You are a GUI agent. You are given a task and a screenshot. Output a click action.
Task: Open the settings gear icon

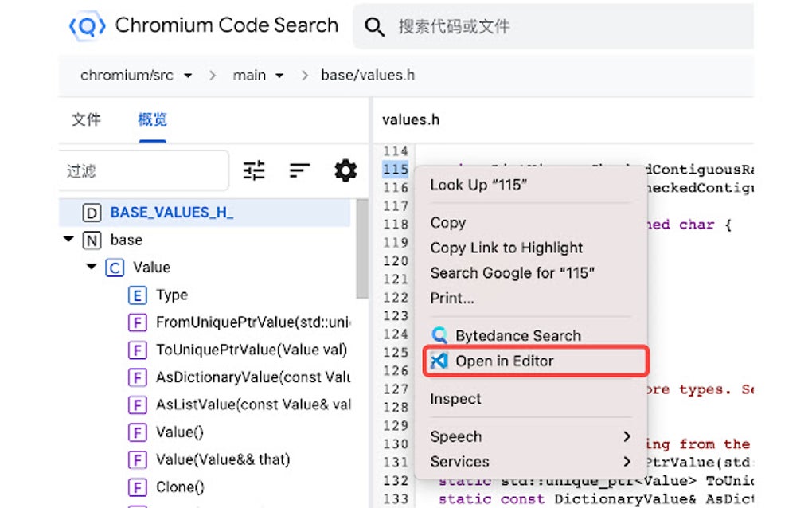pos(345,170)
